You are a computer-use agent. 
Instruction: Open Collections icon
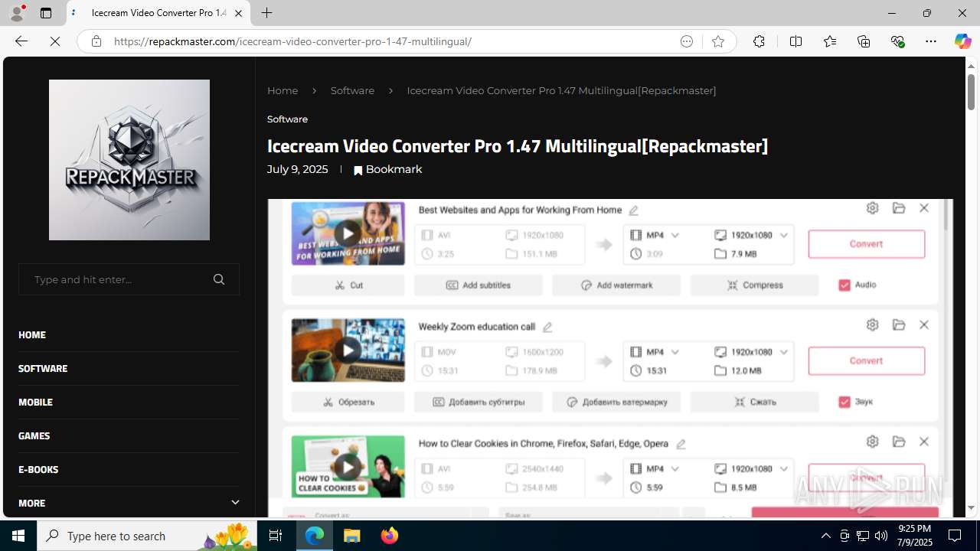point(864,41)
